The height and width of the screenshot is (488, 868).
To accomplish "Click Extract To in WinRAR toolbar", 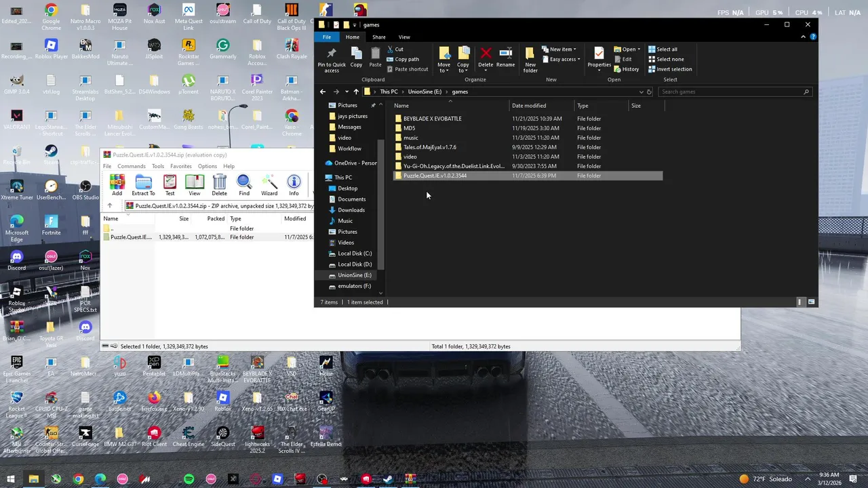I will [x=143, y=185].
